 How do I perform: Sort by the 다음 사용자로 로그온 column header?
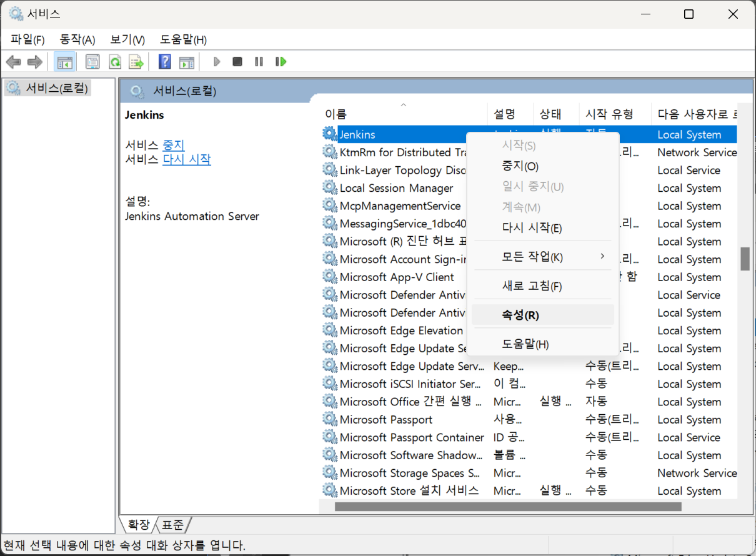[x=694, y=114]
